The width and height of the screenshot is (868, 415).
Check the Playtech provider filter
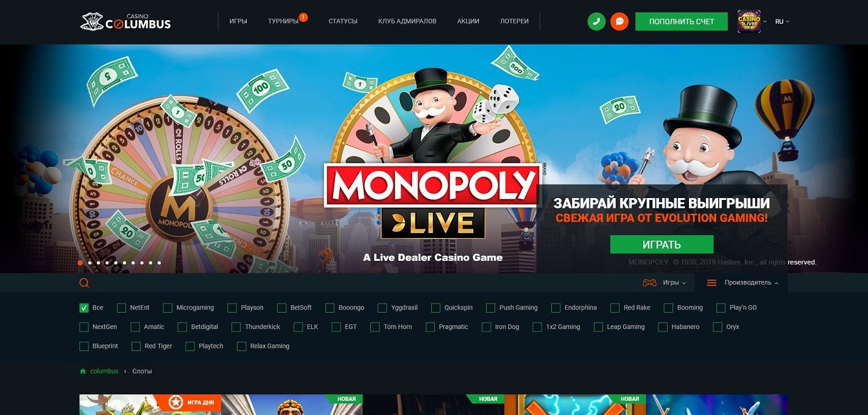tap(190, 346)
